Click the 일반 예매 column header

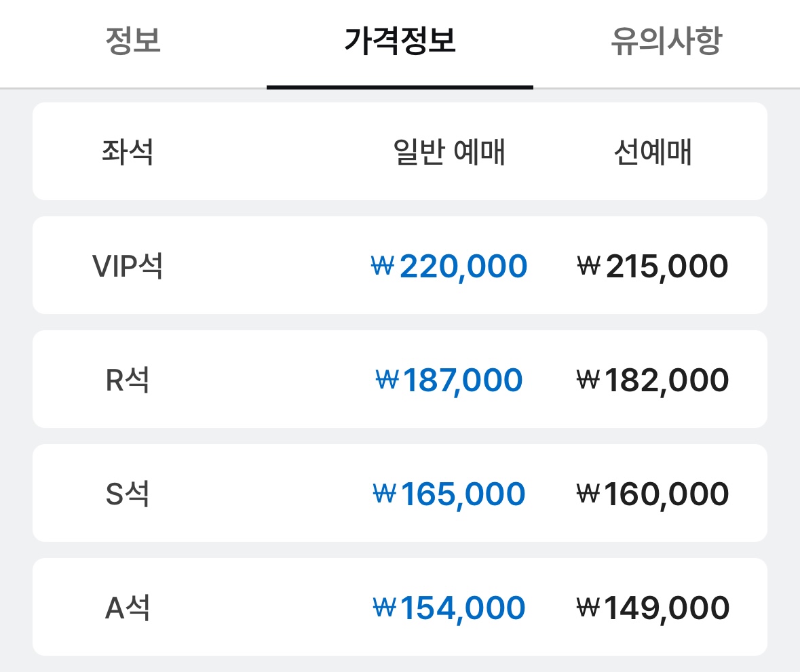pos(449,152)
